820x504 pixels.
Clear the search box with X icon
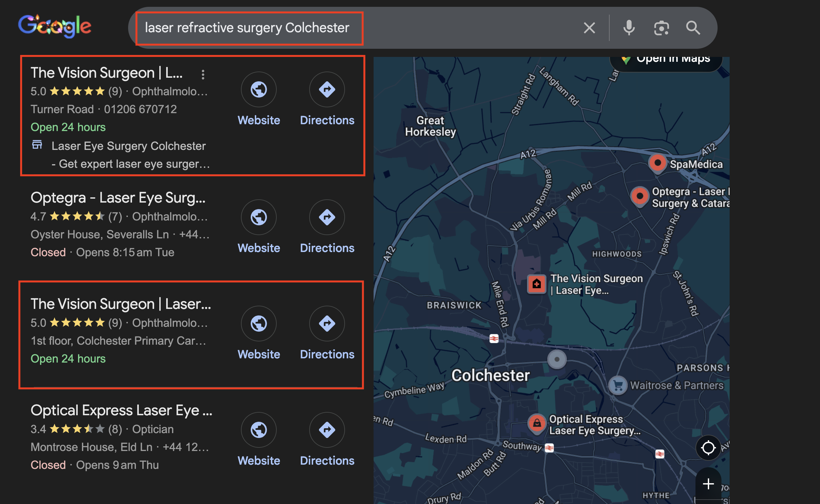pos(589,28)
